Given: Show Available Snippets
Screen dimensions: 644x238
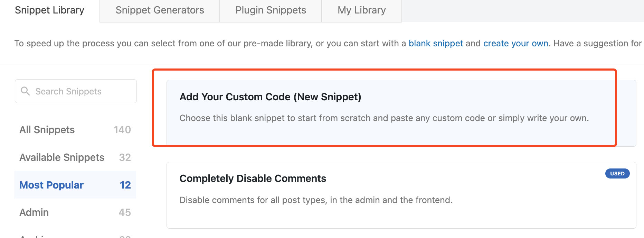Looking at the screenshot, I should tap(62, 157).
